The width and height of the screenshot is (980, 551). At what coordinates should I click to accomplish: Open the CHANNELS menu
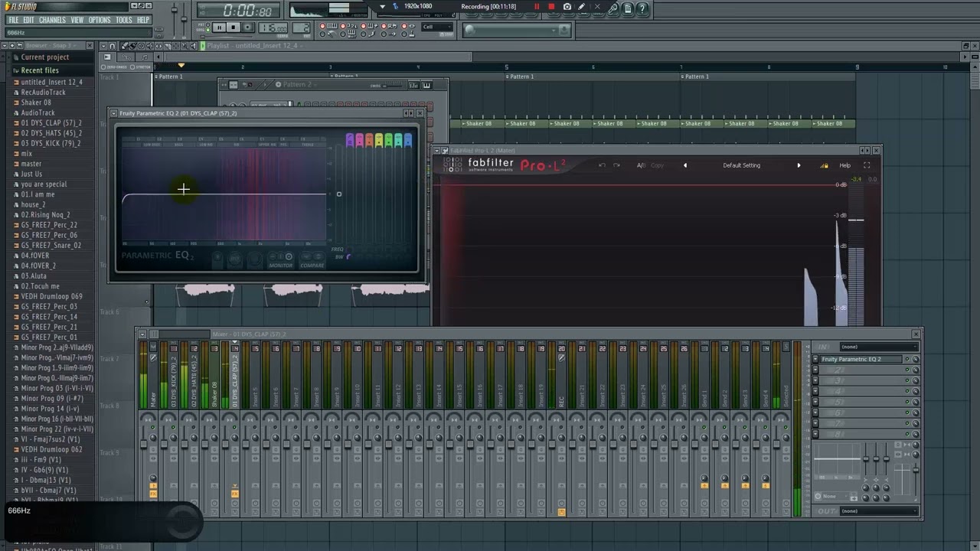pyautogui.click(x=52, y=20)
